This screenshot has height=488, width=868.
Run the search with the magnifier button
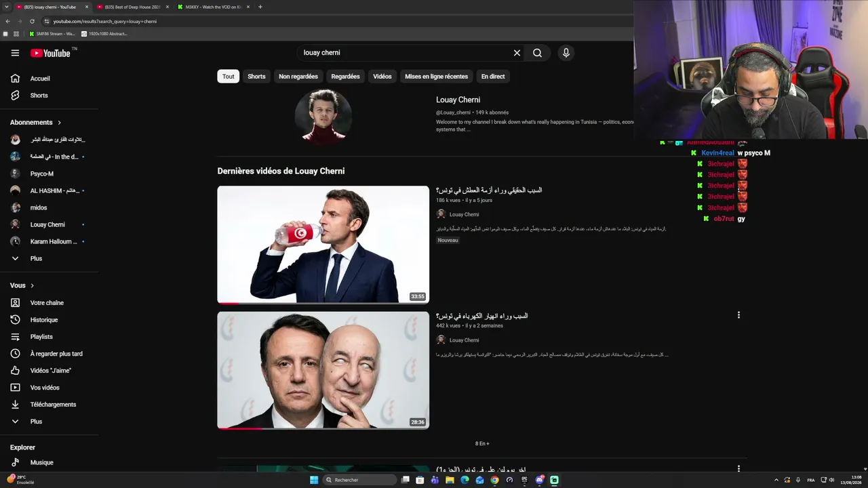point(537,53)
